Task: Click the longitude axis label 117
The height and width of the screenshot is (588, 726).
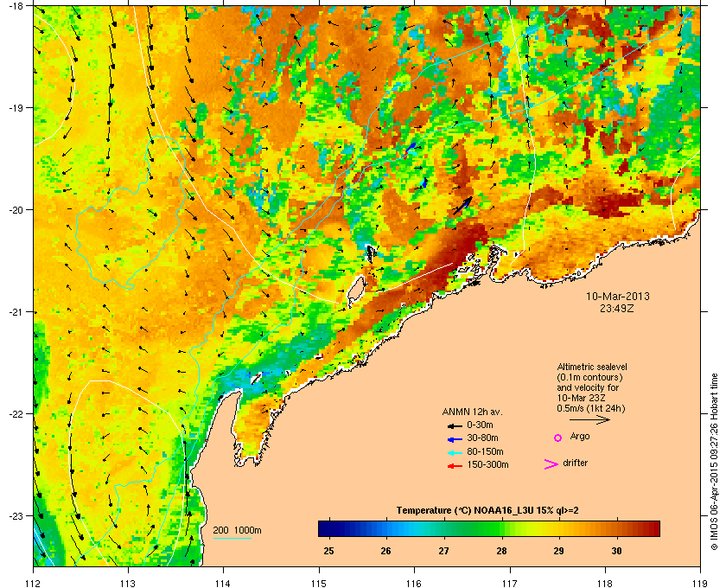Action: click(x=510, y=584)
